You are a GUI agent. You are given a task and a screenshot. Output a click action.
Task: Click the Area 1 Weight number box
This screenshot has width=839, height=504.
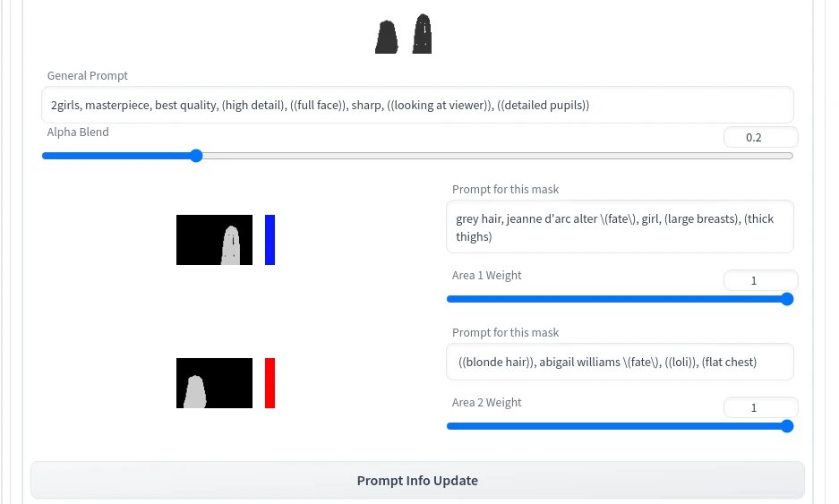760,280
